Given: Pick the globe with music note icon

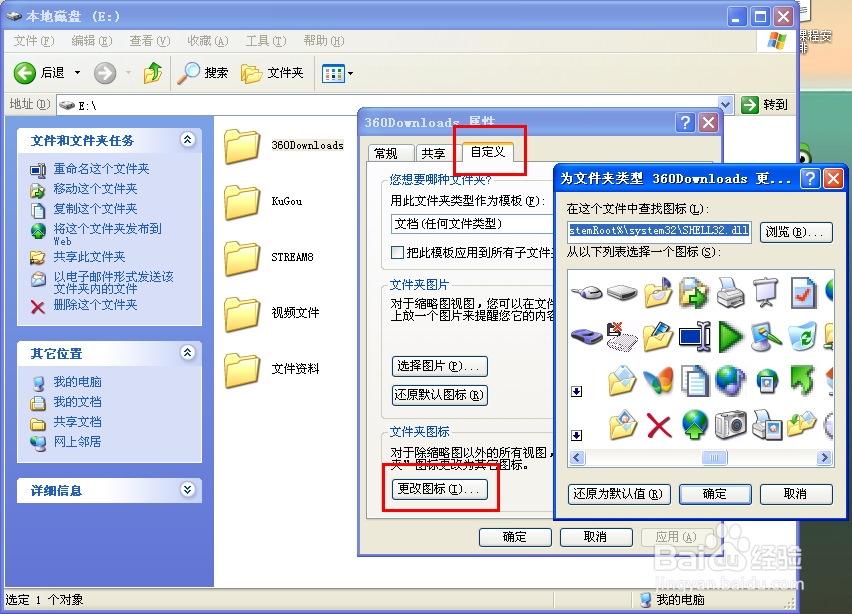Looking at the screenshot, I should tap(730, 380).
